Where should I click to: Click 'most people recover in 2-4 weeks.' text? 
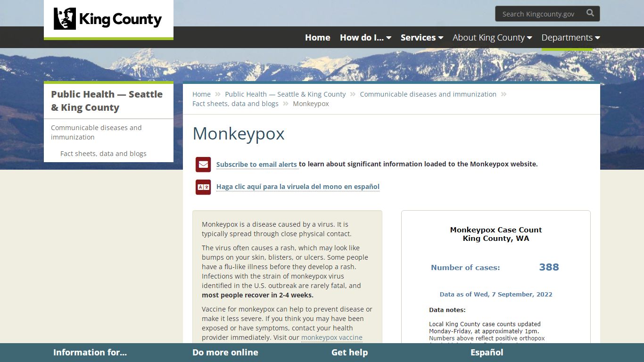[257, 295]
